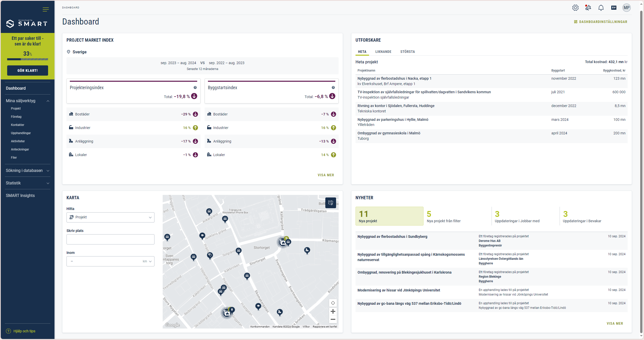Open the Projekteringsindex help info icon
This screenshot has height=340, width=644.
point(195,88)
